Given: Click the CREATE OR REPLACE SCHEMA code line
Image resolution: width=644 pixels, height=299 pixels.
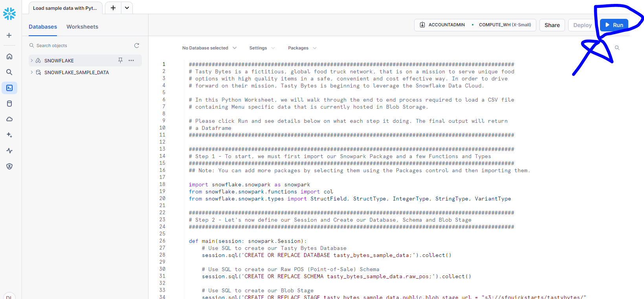Looking at the screenshot, I should click(336, 277).
